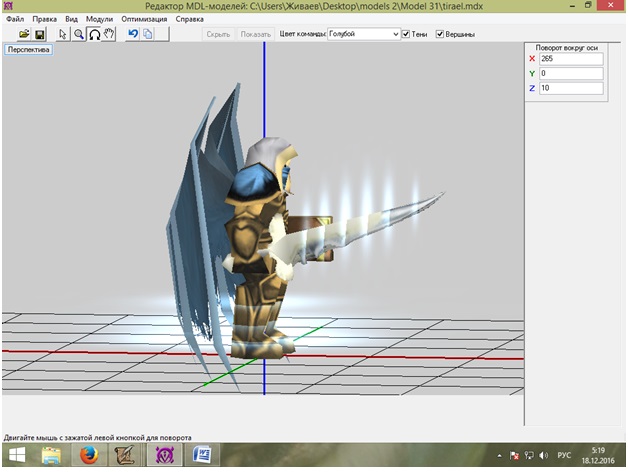The width and height of the screenshot is (628, 472).
Task: Toggle the Вершины checkbox
Action: (440, 34)
